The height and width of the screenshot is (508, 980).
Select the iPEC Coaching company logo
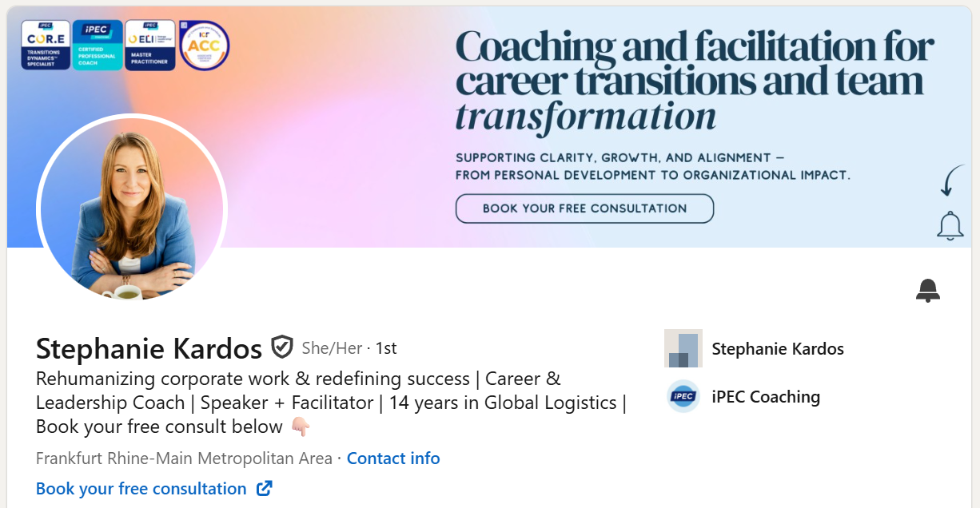(683, 397)
